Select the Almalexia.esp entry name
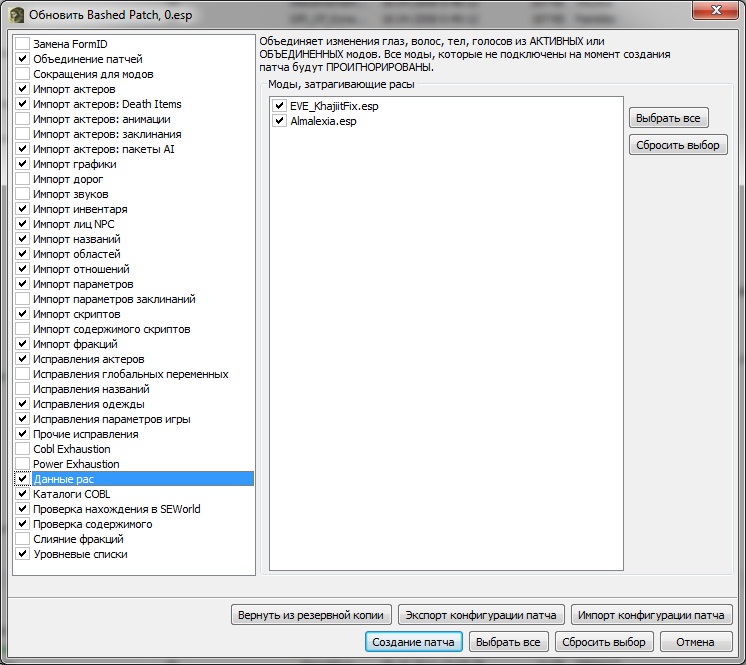 (x=323, y=121)
